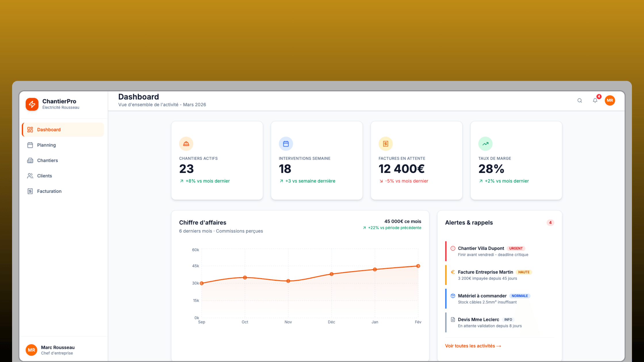Click the Voir toutes les activités link

tap(473, 346)
